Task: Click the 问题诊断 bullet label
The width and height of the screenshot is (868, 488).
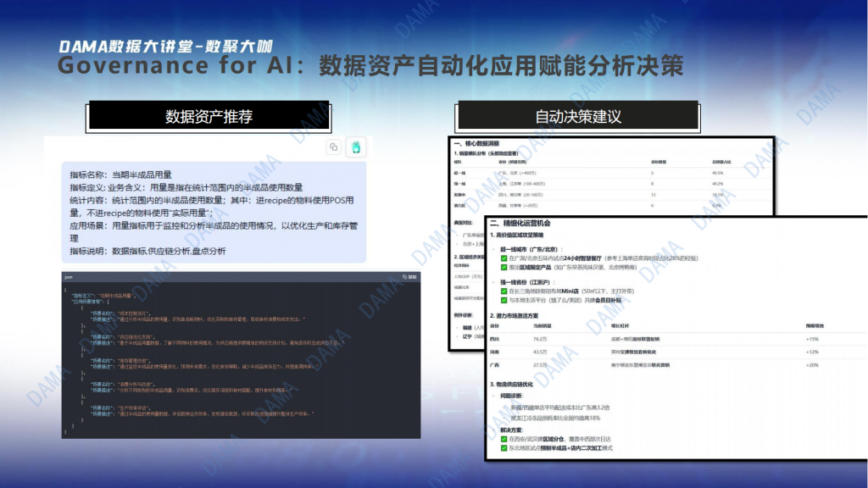Action: [511, 396]
